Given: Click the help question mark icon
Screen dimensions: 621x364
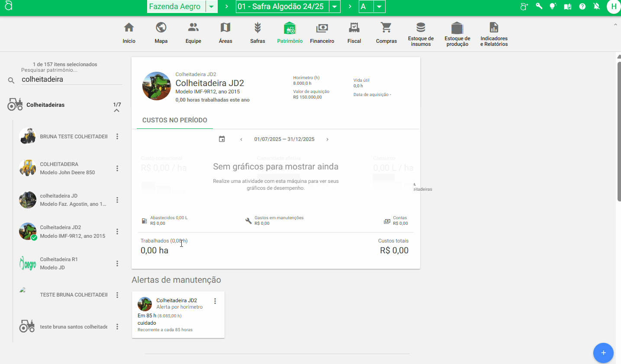Looking at the screenshot, I should [582, 6].
